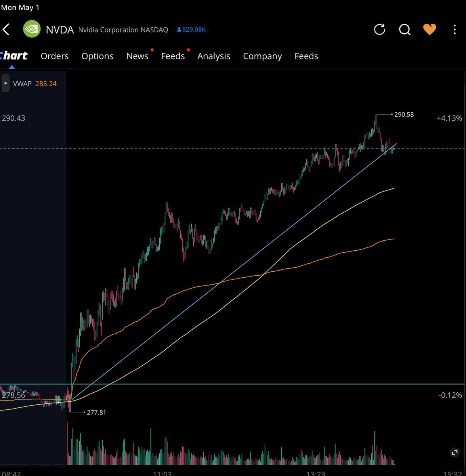466x476 pixels.
Task: Open the first Feeds tab after News
Action: tap(173, 56)
